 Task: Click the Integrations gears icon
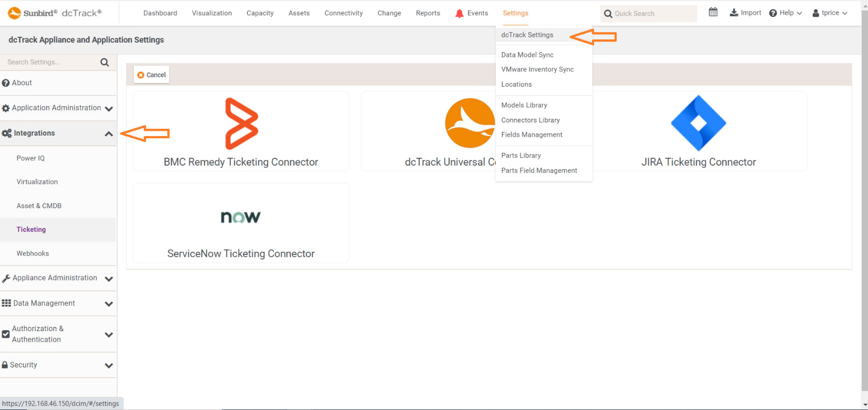click(6, 134)
